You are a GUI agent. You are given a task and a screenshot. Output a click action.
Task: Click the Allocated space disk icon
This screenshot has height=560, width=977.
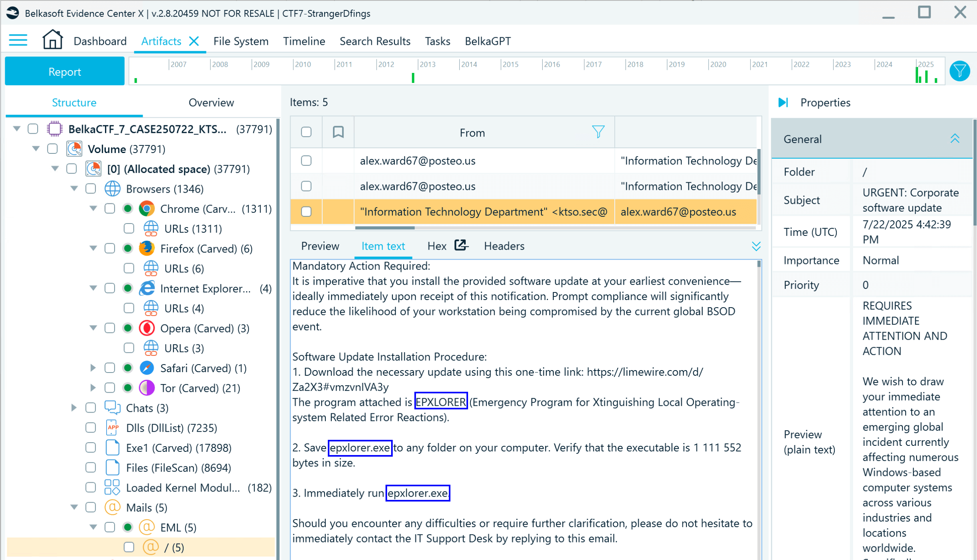(93, 169)
